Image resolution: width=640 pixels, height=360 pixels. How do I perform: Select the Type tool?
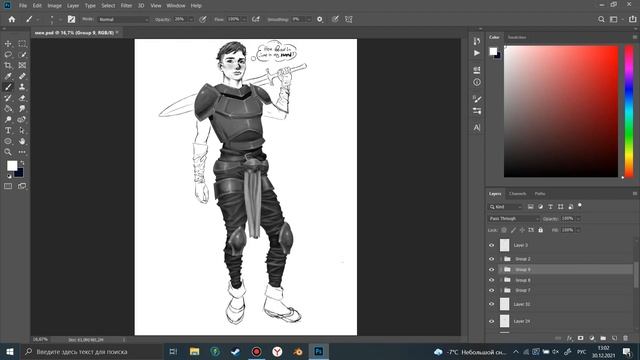8,130
